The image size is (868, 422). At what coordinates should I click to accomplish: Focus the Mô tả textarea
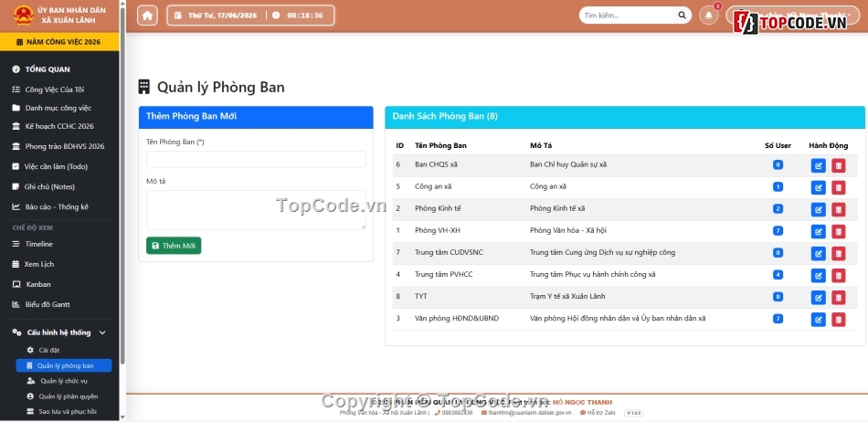point(256,209)
